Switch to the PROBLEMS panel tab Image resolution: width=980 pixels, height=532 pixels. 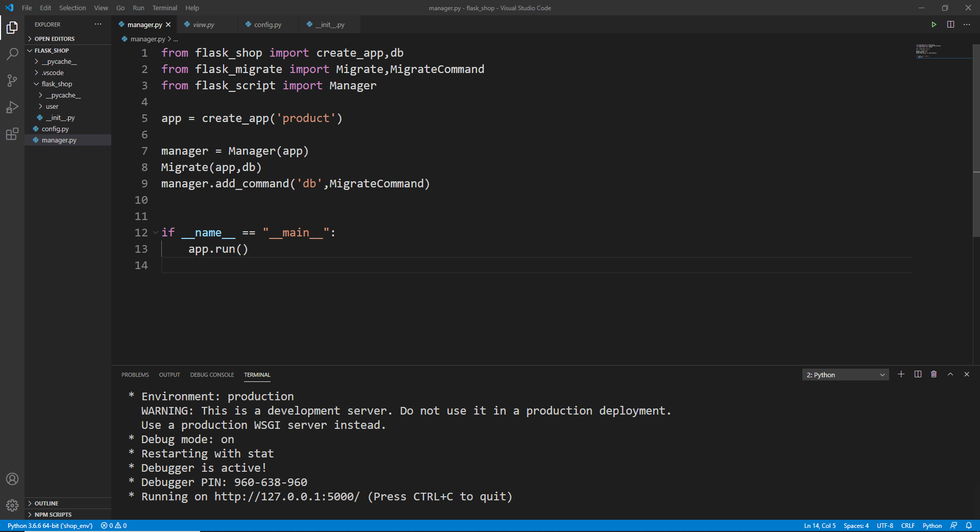(x=135, y=375)
